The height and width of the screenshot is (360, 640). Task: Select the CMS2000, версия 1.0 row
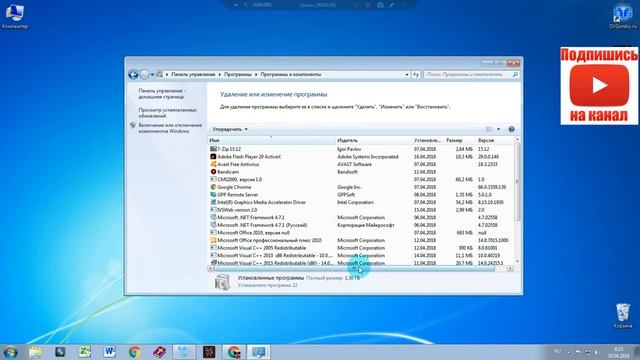click(x=361, y=180)
